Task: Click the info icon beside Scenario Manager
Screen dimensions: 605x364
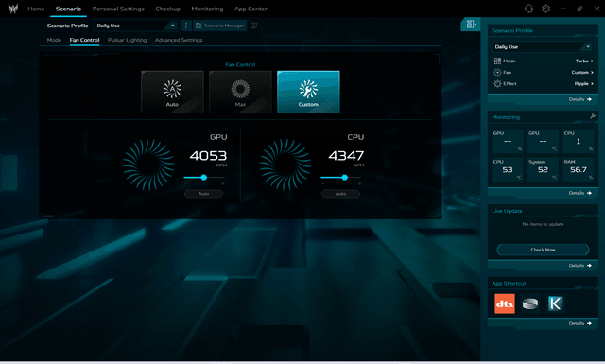Action: tap(253, 26)
